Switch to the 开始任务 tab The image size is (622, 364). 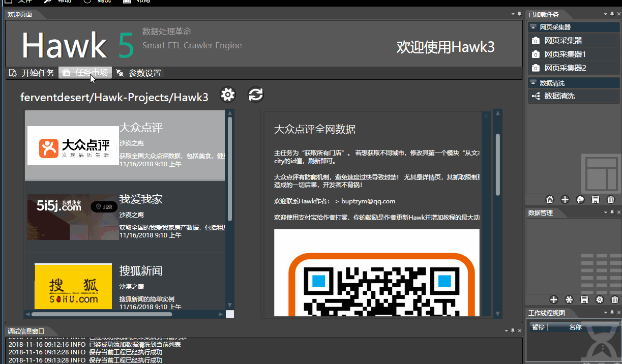(x=32, y=73)
